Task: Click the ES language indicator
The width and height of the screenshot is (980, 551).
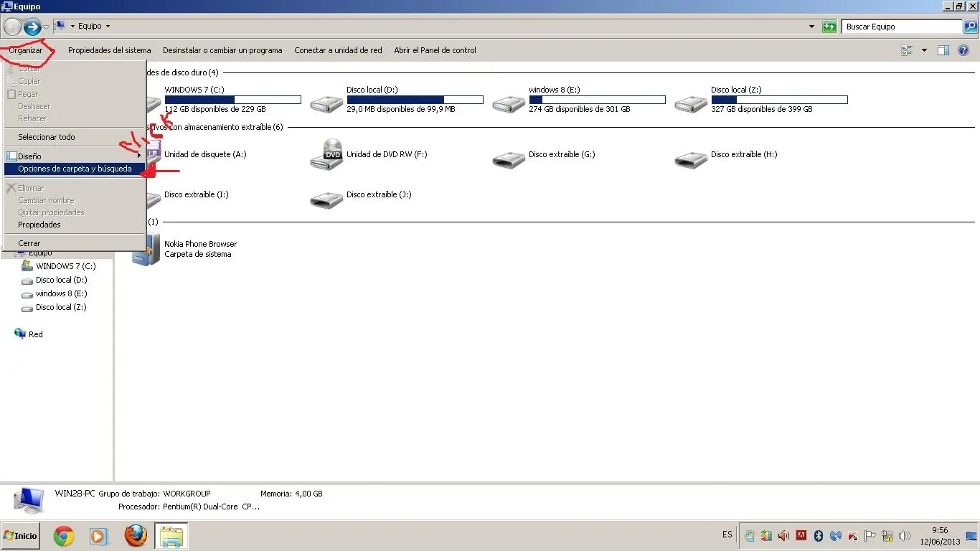Action: click(727, 534)
